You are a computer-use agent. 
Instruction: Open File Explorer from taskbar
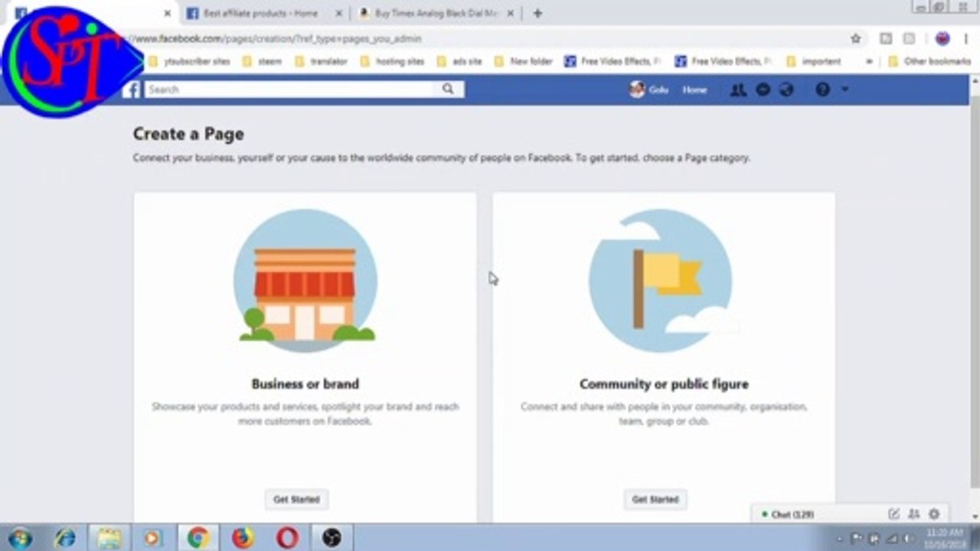[x=109, y=538]
